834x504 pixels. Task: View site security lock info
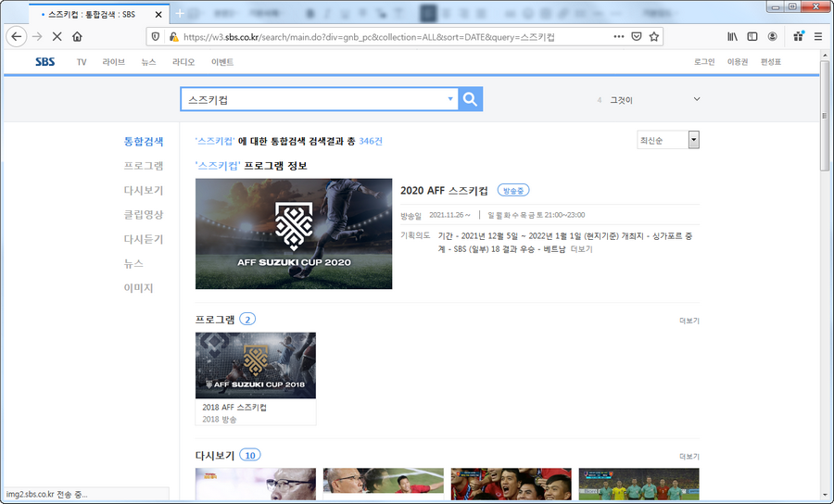click(x=173, y=37)
